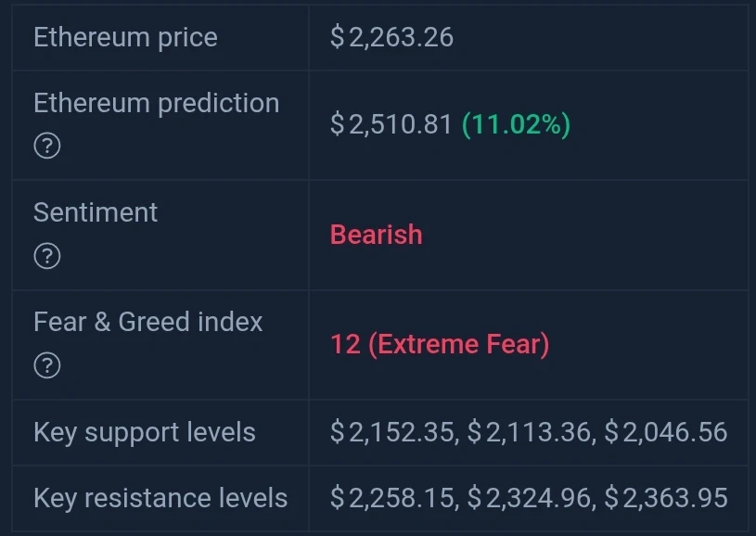Click the $2,152.35 support level

click(x=392, y=432)
